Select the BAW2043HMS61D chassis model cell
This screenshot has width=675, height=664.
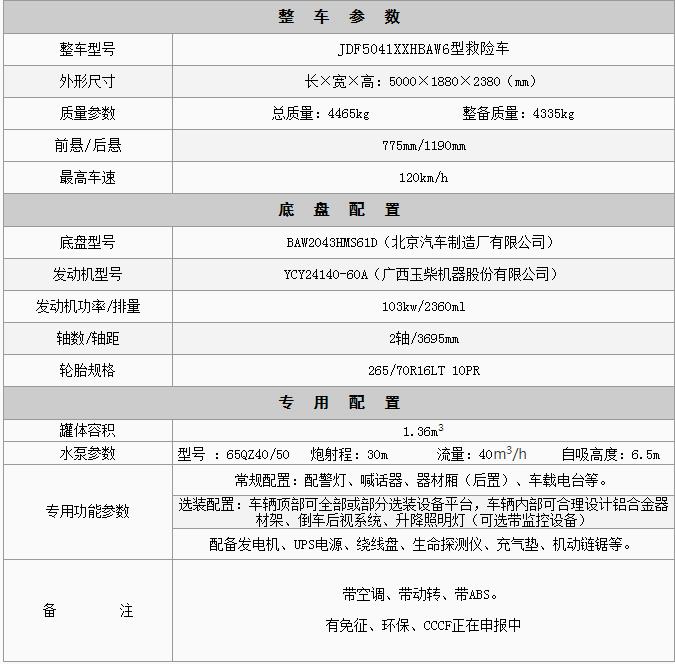click(x=423, y=242)
